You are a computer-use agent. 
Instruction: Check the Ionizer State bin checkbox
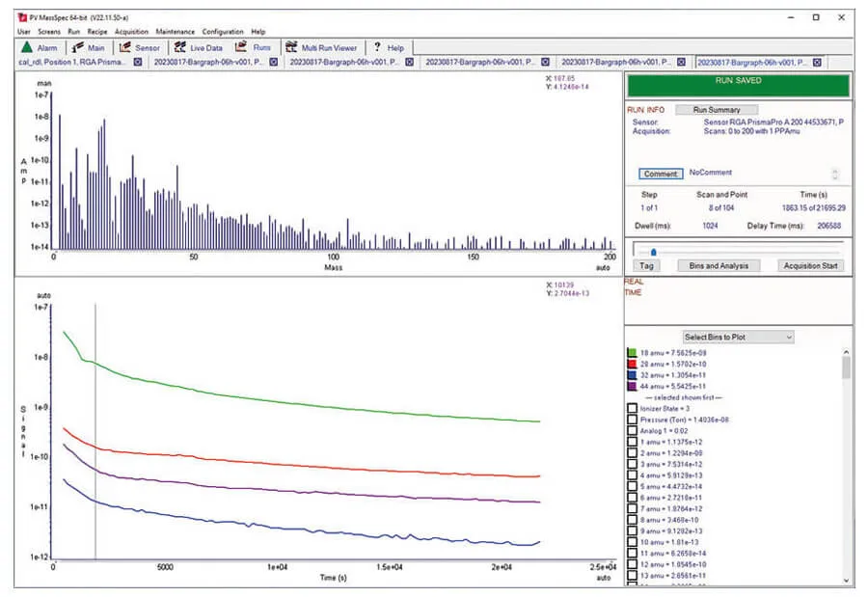coord(632,408)
